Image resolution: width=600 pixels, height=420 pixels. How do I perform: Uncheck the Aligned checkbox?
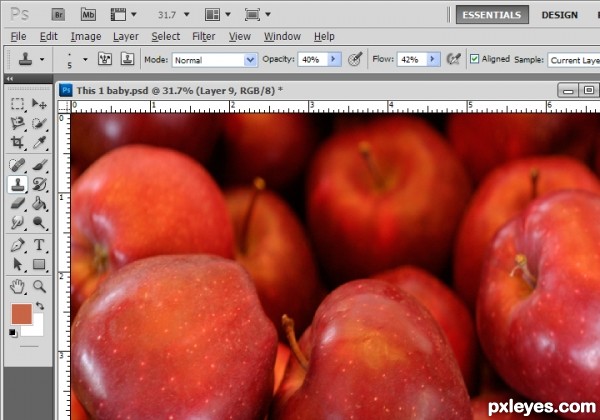coord(474,59)
